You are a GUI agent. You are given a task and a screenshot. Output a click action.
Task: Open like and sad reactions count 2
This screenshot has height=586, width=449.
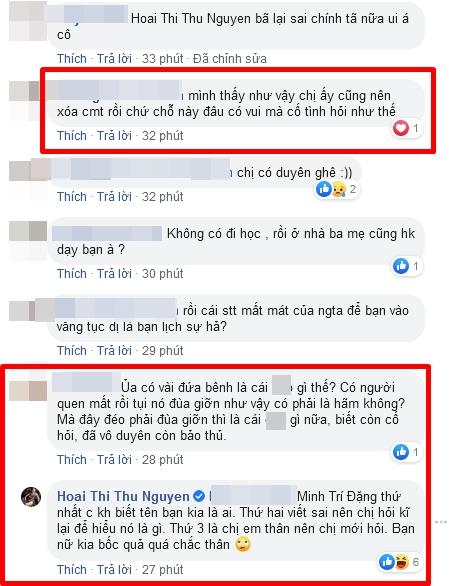(x=337, y=189)
